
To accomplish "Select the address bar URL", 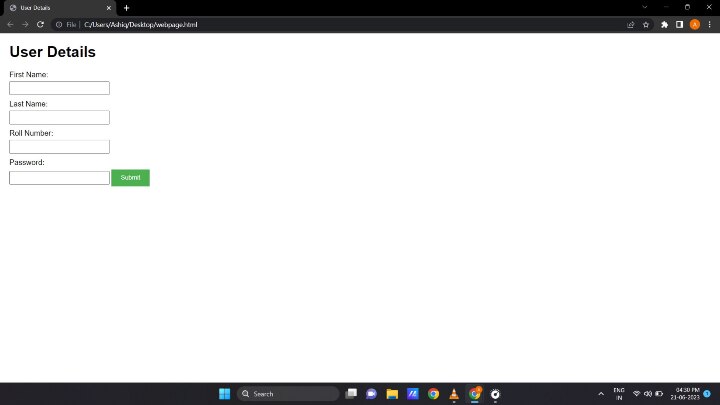I will (141, 25).
